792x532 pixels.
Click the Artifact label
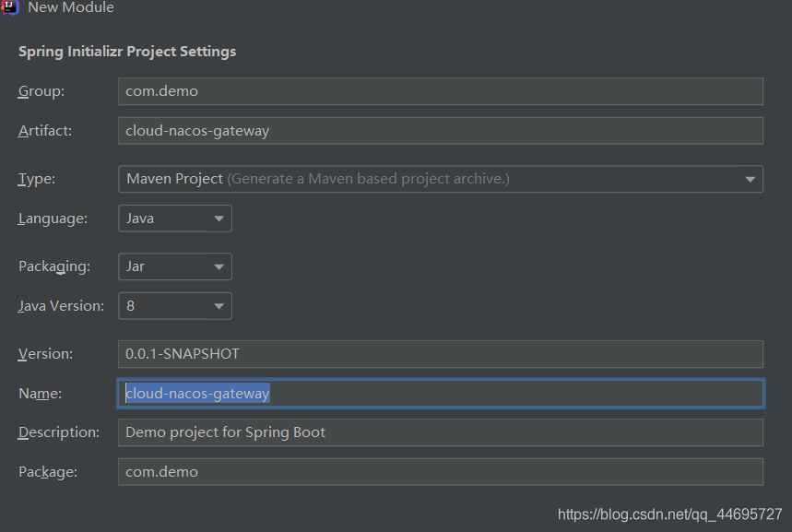tap(45, 131)
